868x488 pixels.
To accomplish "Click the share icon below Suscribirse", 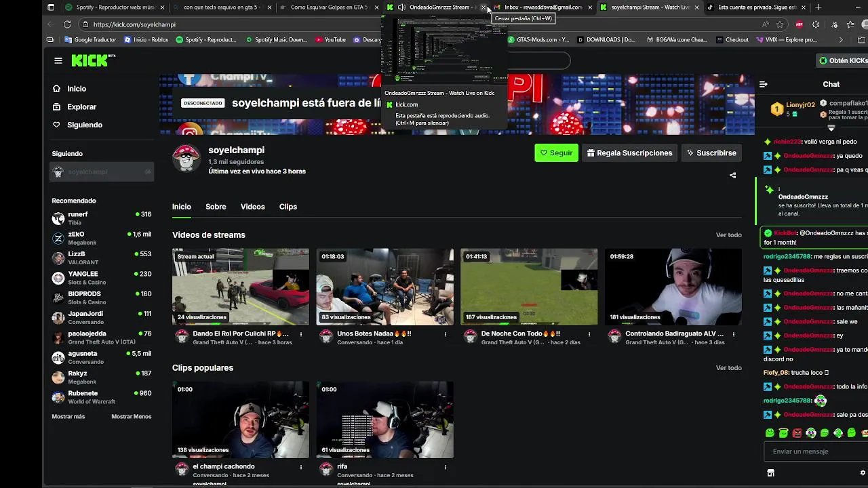I will click(732, 176).
